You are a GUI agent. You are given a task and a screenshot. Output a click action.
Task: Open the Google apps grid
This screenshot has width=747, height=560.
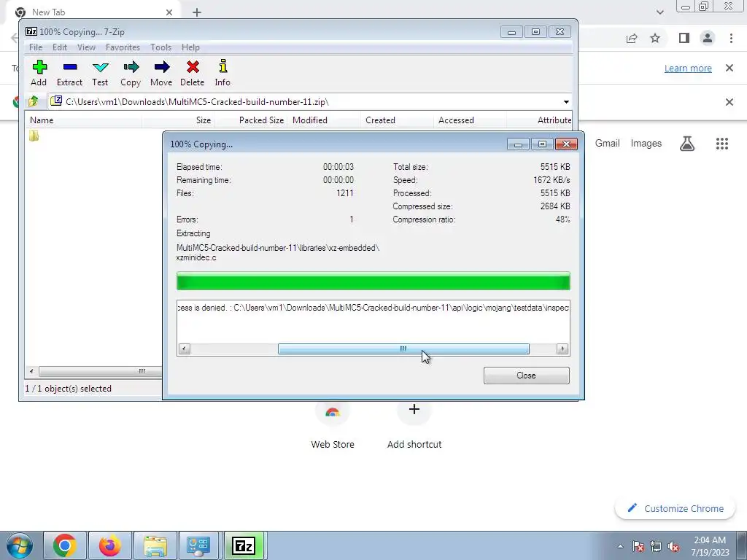[x=722, y=144]
